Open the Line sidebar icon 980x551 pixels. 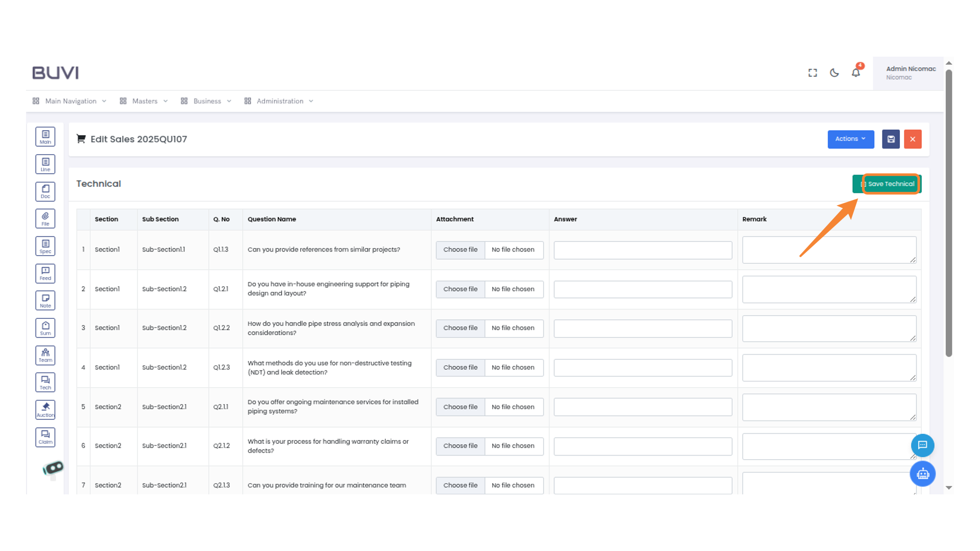click(45, 164)
